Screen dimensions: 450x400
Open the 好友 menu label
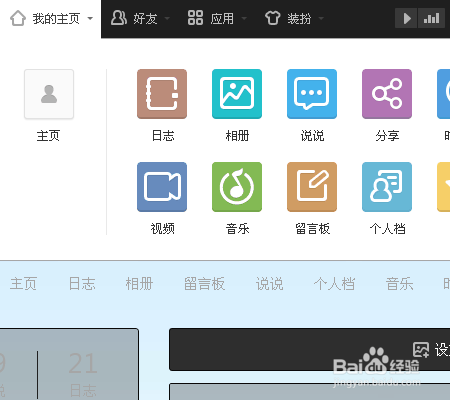[145, 19]
